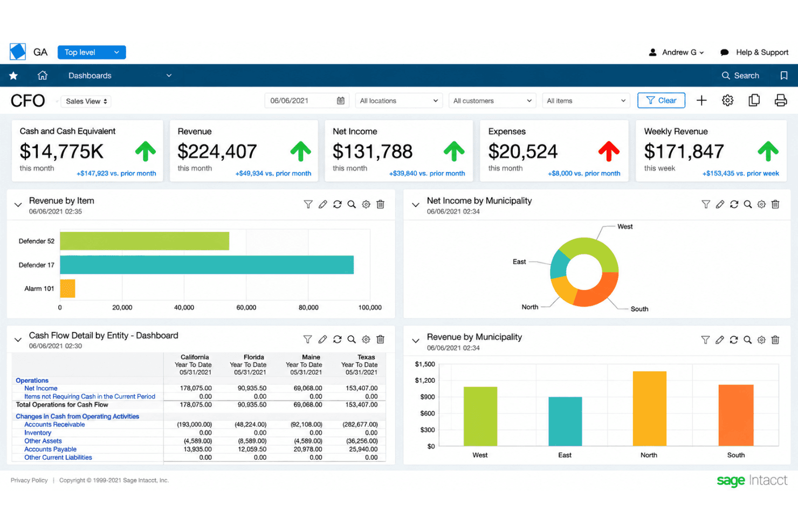Click the date field 06/06/2021
798x532 pixels.
click(x=306, y=101)
